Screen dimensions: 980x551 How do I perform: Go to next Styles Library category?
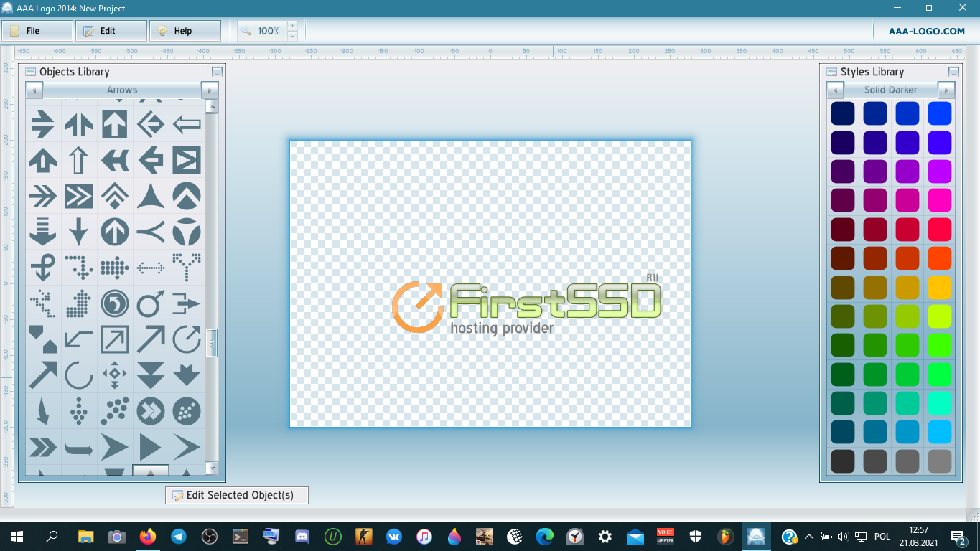(946, 90)
